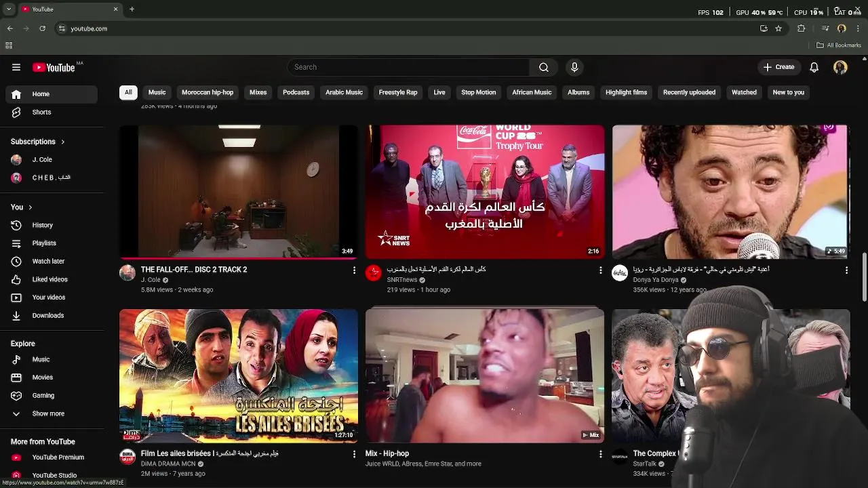Select the Live filter chip
Image resolution: width=868 pixels, height=488 pixels.
[x=439, y=92]
